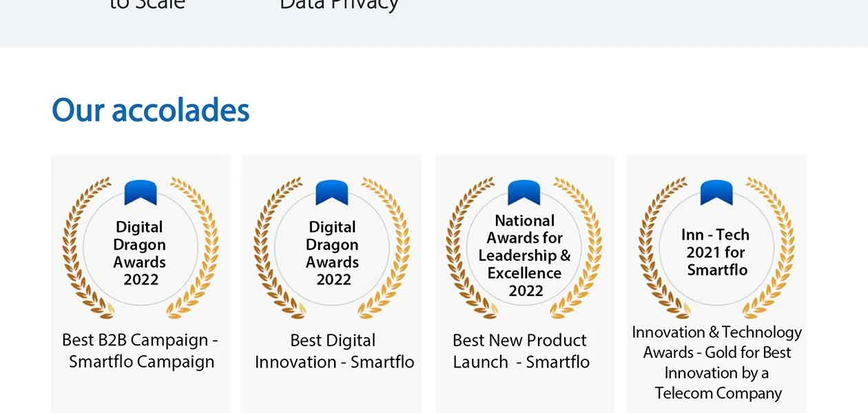Click the to Scale label
Screen dimensions: 868x413
point(147,6)
